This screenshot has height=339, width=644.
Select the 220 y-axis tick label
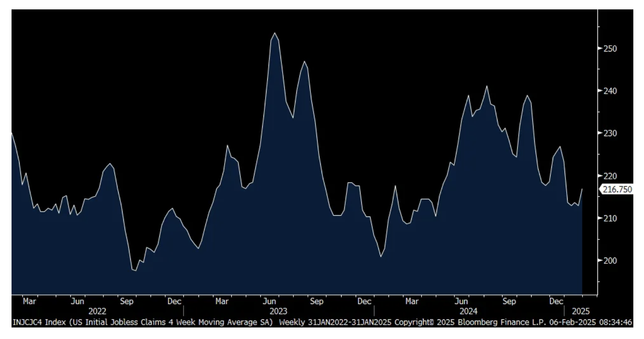(611, 175)
